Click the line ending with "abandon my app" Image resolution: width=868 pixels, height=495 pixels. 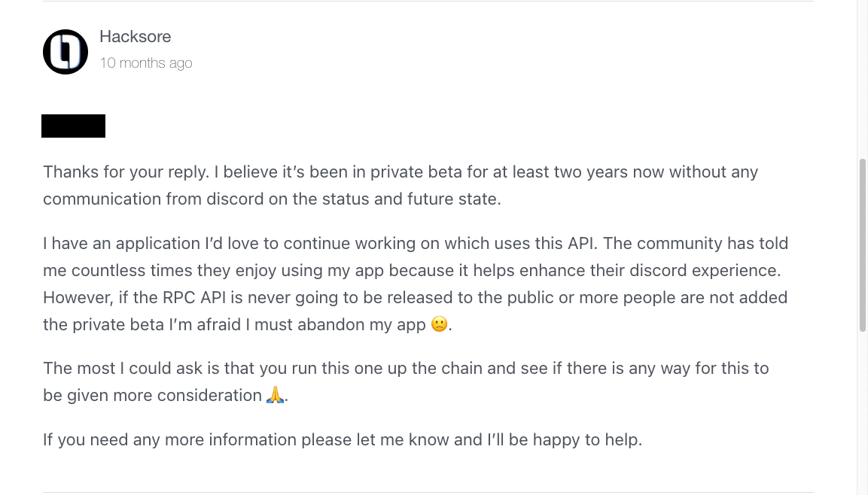click(x=248, y=325)
